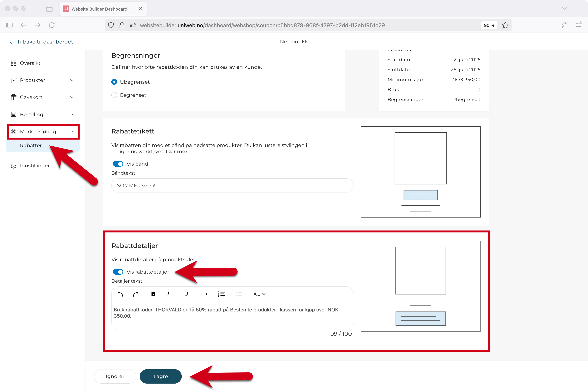The image size is (588, 392).
Task: Select the Begrenset radio option
Action: click(x=114, y=95)
